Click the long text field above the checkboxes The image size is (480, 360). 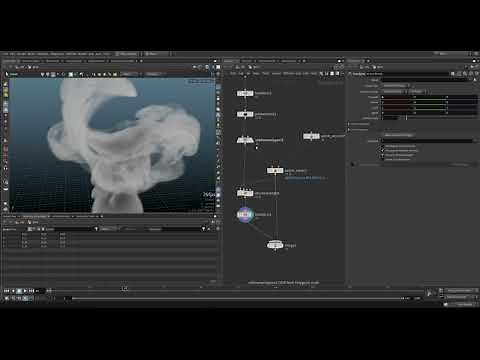tap(428, 141)
